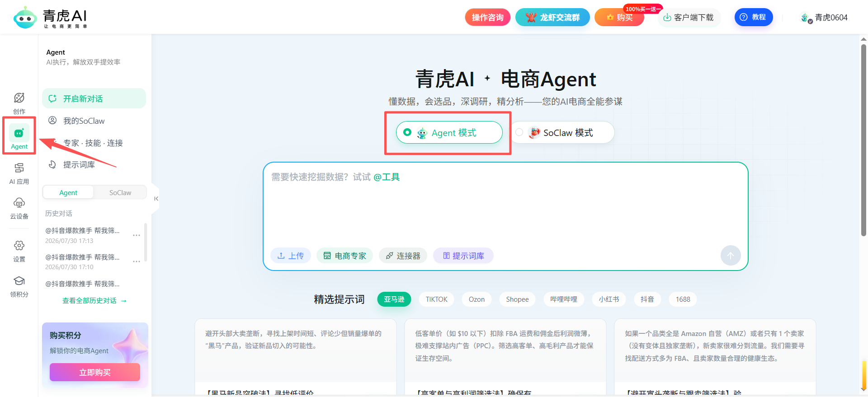
Task: Open the prompt card starting 避开头部大卖垄断
Action: [296, 356]
